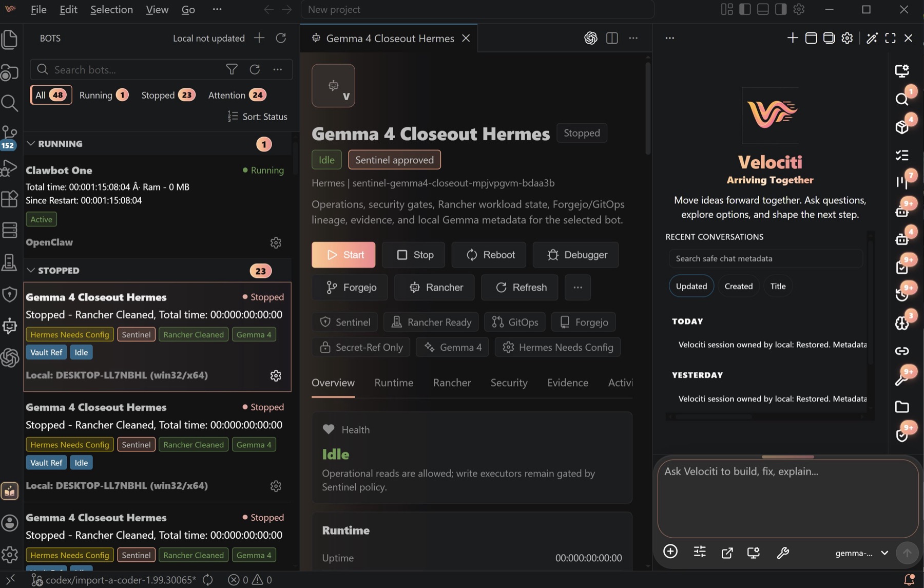Viewport: 924px width, 588px height.
Task: Open the shield security icon in activity bar
Action: point(10,294)
